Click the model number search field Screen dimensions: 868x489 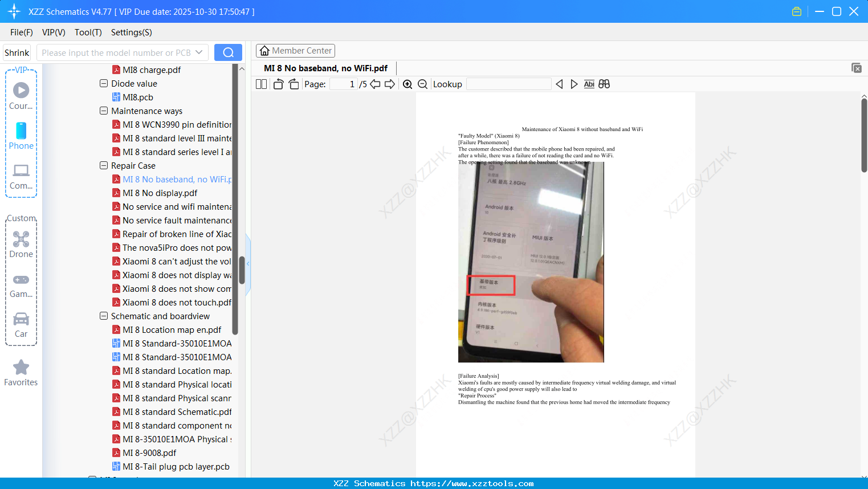pos(116,52)
